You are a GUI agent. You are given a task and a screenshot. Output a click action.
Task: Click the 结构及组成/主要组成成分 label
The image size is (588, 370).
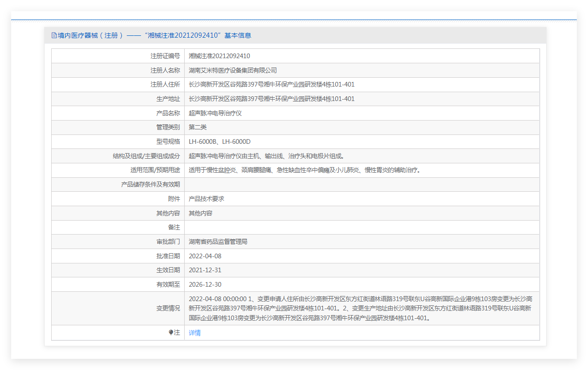click(x=146, y=156)
